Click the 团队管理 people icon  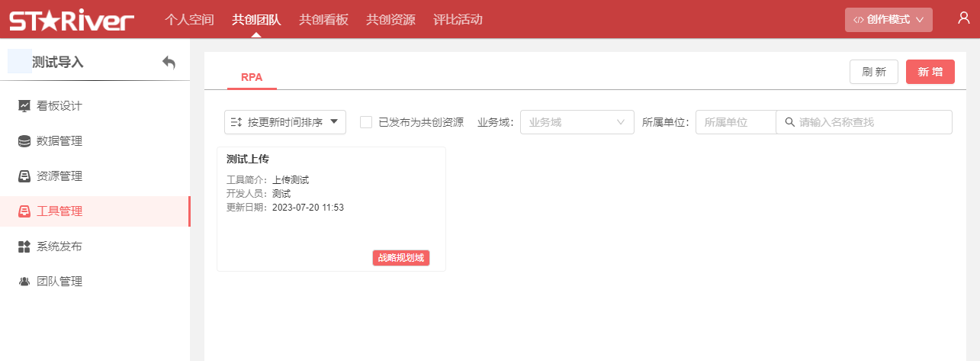(x=24, y=282)
